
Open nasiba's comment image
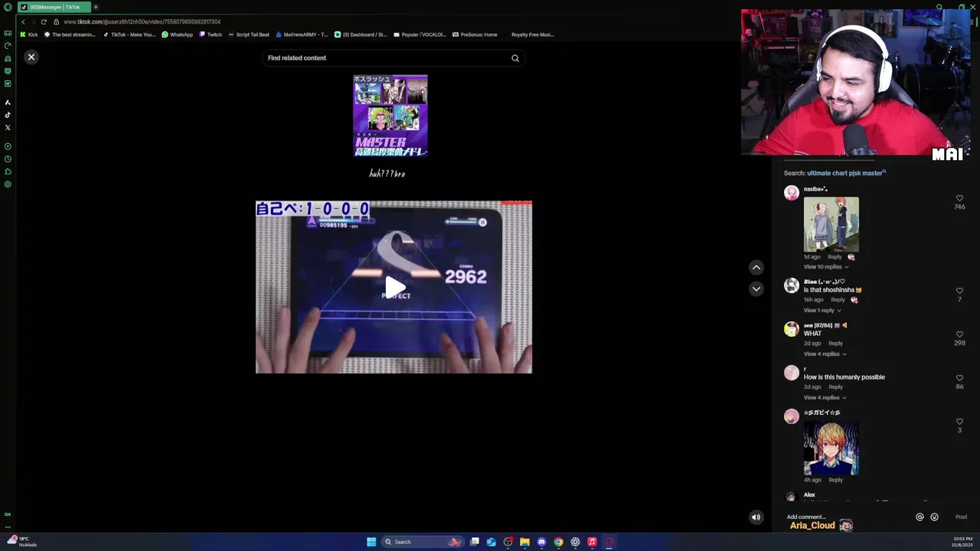pyautogui.click(x=831, y=224)
